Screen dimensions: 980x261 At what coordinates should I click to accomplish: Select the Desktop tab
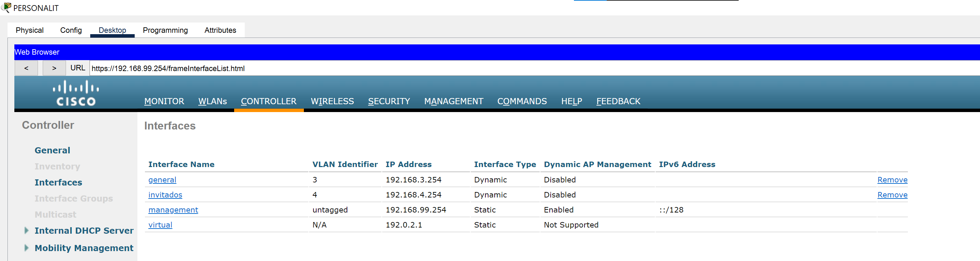point(112,30)
